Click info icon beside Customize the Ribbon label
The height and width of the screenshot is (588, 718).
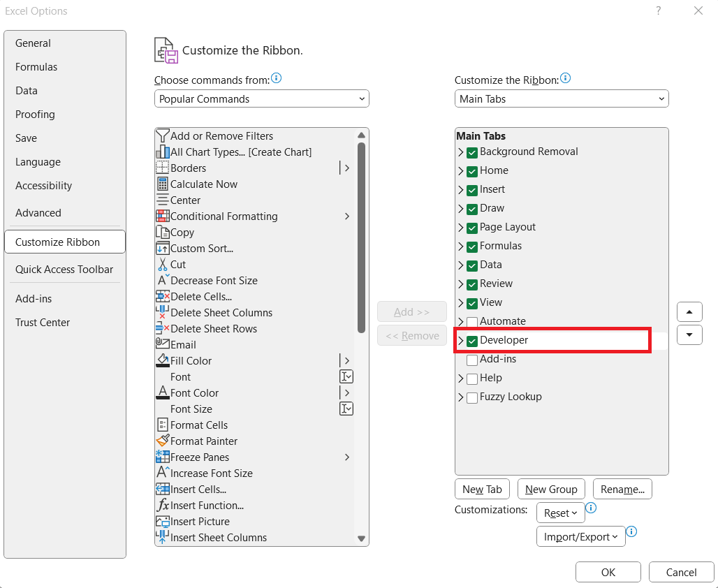point(566,78)
